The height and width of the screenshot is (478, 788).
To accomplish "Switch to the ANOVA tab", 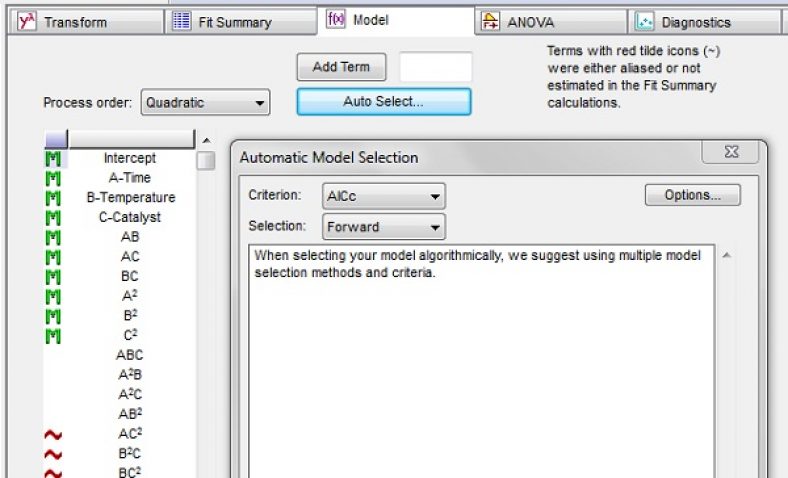I will pos(551,22).
